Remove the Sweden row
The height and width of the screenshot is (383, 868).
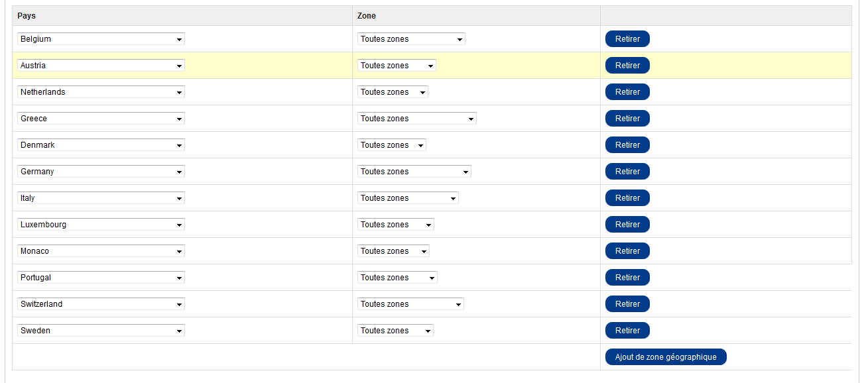point(627,331)
